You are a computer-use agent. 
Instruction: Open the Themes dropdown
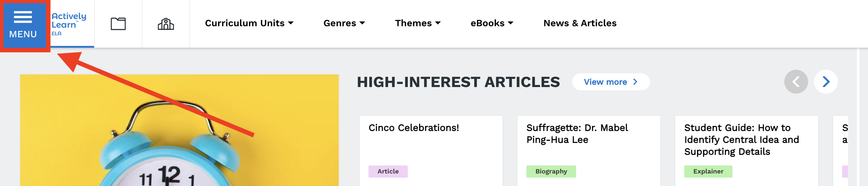tap(418, 23)
